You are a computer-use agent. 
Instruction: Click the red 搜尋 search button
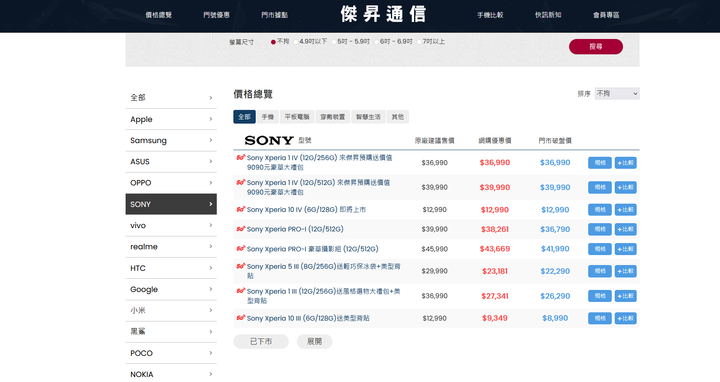click(596, 46)
